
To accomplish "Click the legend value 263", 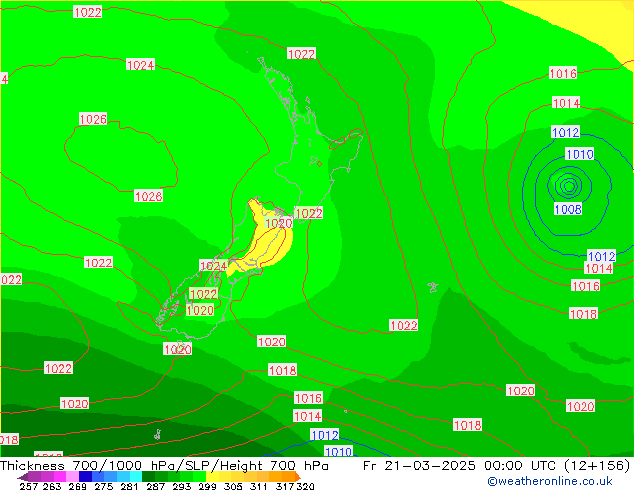I will (52, 486).
